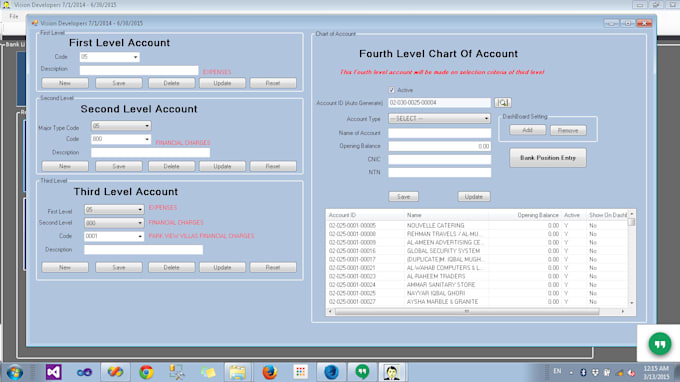Image resolution: width=680 pixels, height=382 pixels.
Task: Click the Account ID column header
Action: pyautogui.click(x=365, y=215)
